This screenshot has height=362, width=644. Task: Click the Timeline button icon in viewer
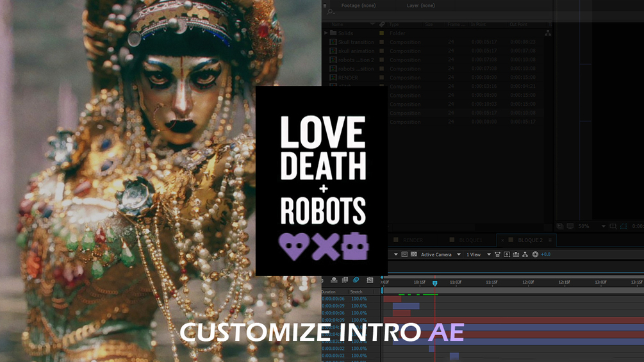coord(516,254)
